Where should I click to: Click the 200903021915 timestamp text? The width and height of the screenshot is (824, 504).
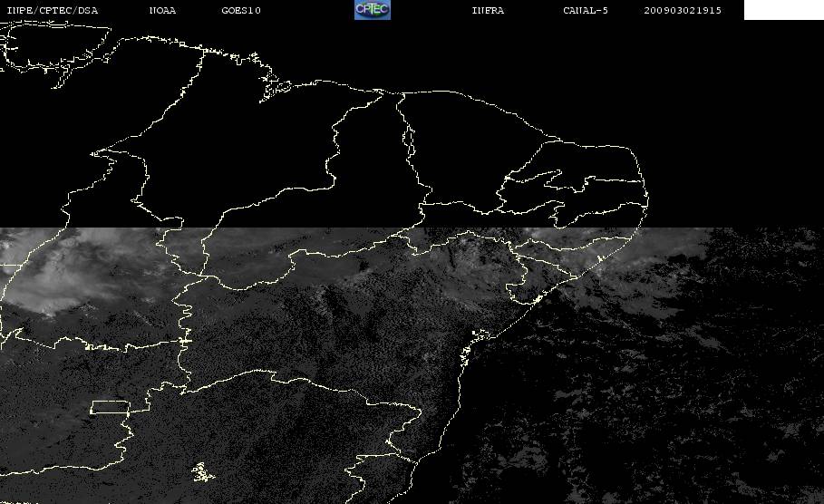click(683, 11)
